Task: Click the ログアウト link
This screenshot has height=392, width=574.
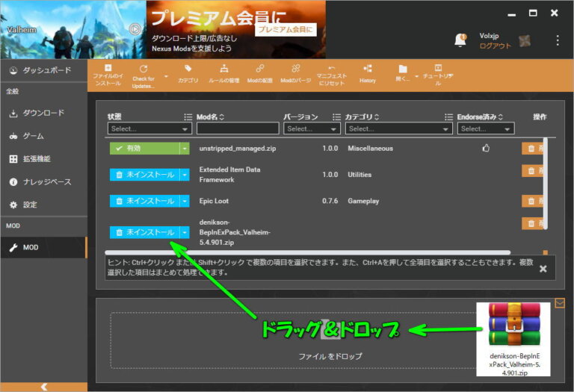Action: coord(495,46)
